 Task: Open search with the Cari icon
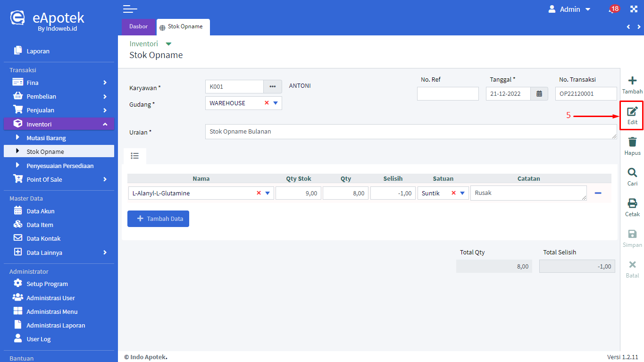(632, 173)
